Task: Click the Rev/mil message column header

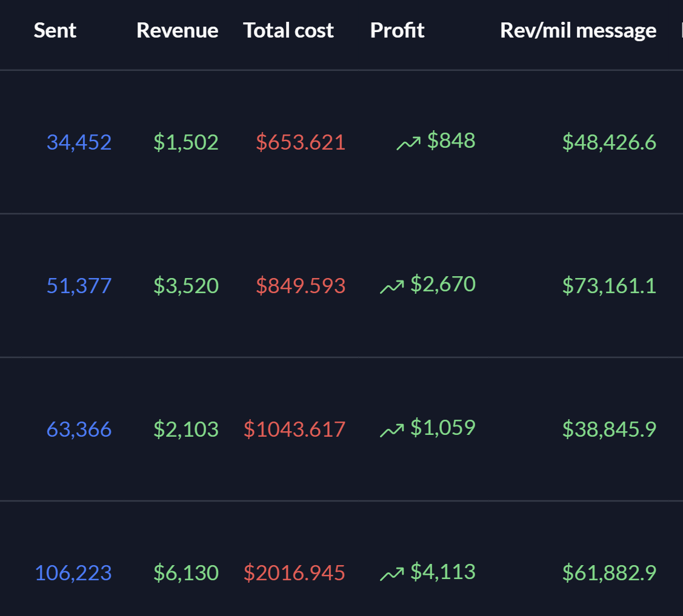Action: click(578, 30)
